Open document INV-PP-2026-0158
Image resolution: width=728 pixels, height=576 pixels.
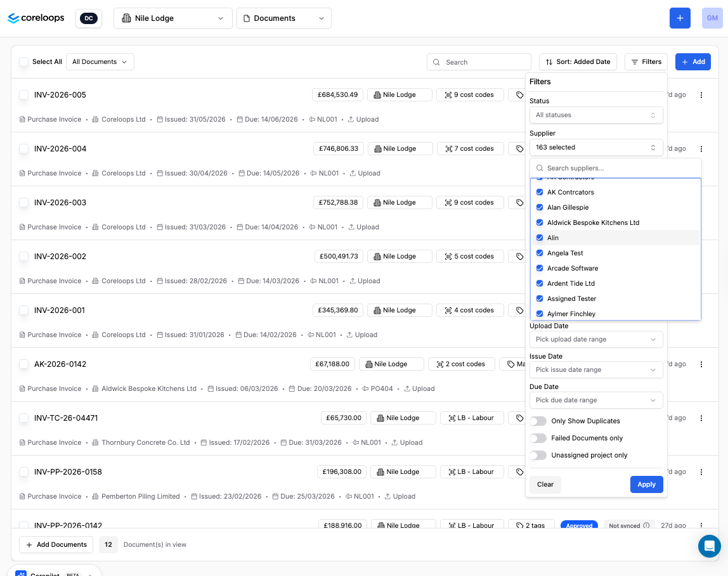point(68,471)
